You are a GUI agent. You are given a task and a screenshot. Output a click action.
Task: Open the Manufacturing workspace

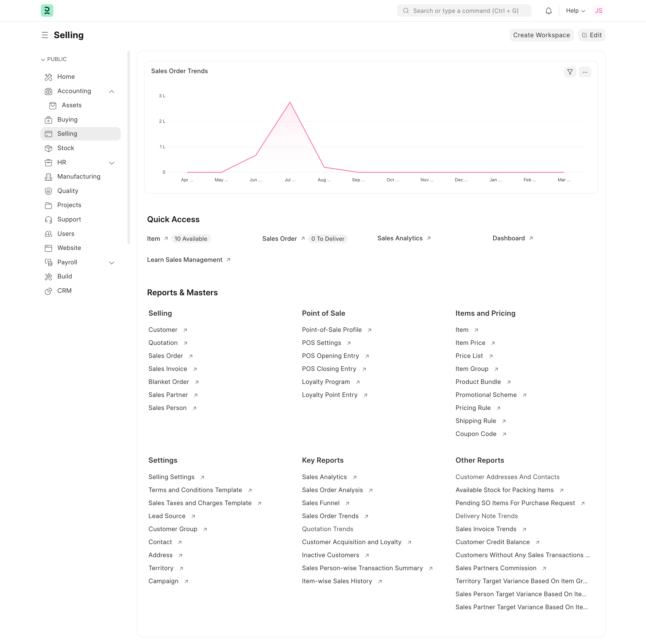pyautogui.click(x=79, y=177)
